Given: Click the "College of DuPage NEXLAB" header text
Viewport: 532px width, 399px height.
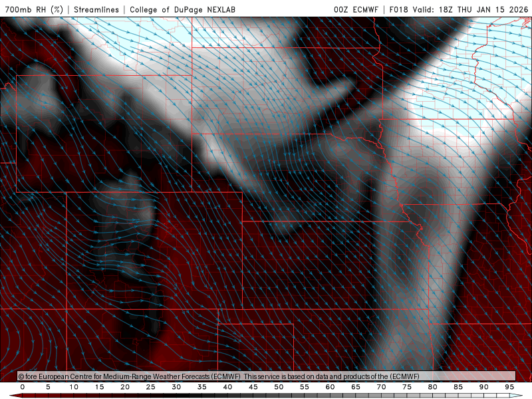Looking at the screenshot, I should point(182,9).
